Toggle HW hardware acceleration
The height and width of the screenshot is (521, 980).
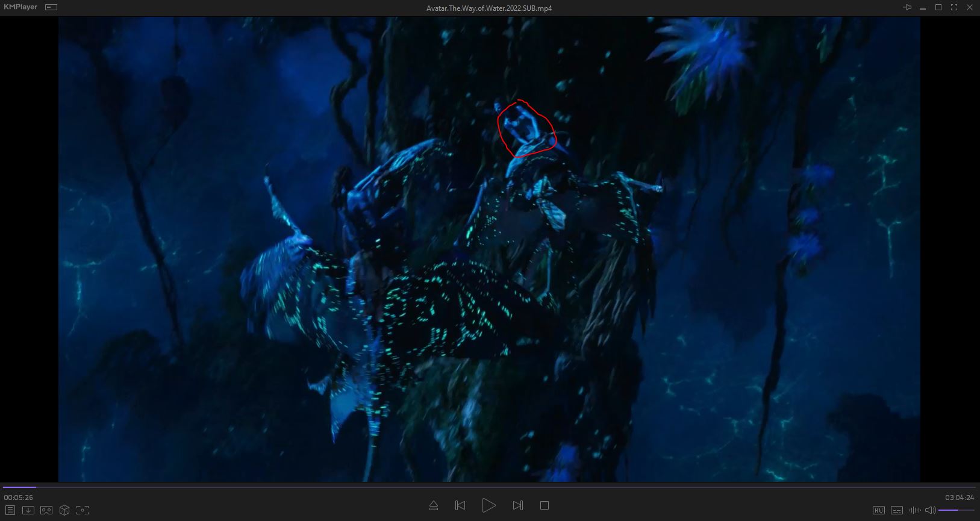[x=879, y=510]
